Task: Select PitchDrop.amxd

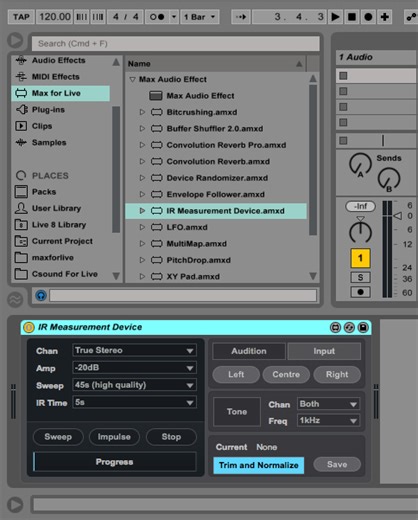Action: click(198, 260)
